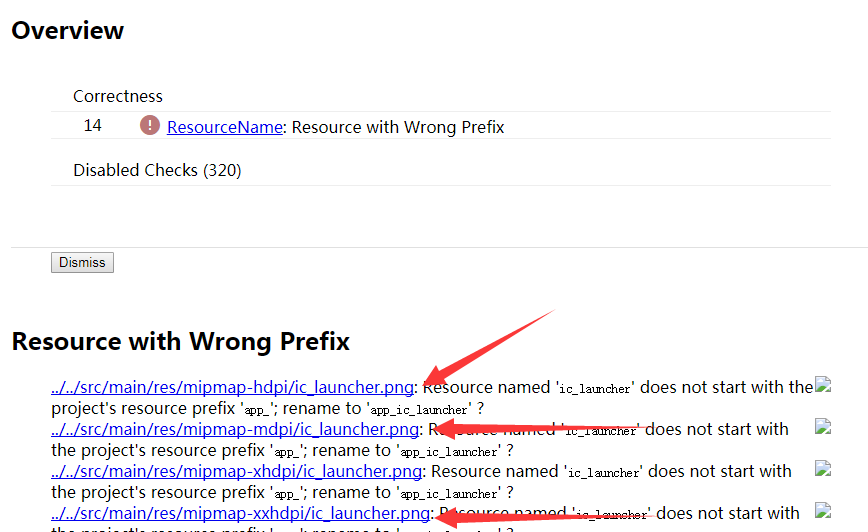This screenshot has width=868, height=532.
Task: Expand the Disabled Checks (320) section
Action: pos(157,170)
